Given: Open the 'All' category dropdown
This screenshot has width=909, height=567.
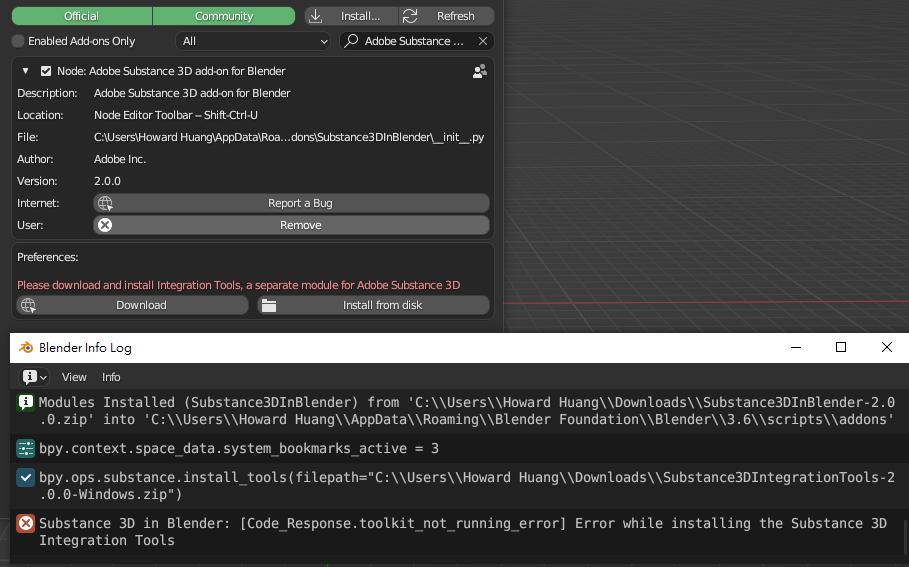Looking at the screenshot, I should pyautogui.click(x=253, y=41).
